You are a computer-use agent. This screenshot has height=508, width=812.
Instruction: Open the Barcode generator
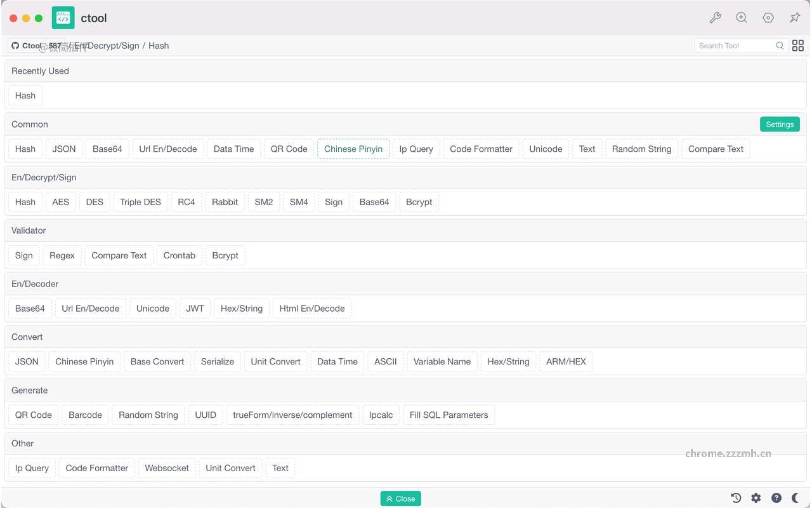tap(86, 415)
